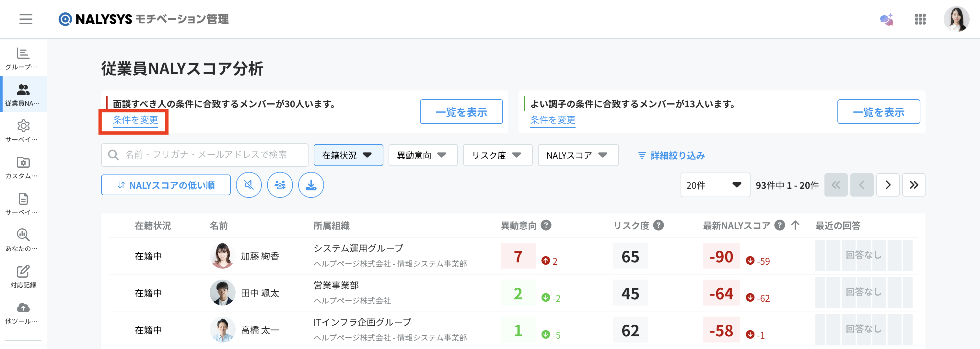Screen dimensions: 980x349
Task: Open 異動意向 filter dropdown
Action: tap(423, 155)
